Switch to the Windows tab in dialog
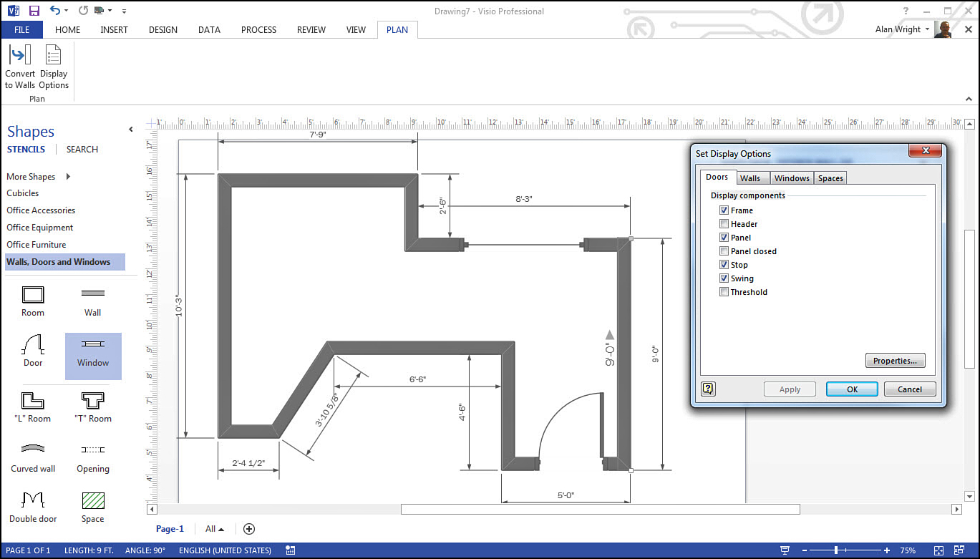980x559 pixels. click(792, 178)
